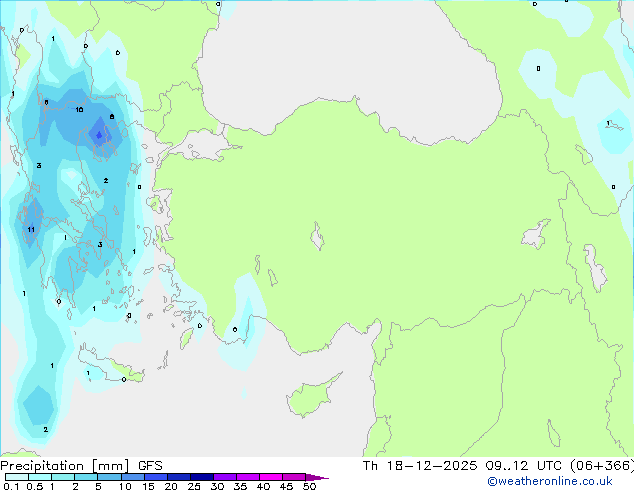Click the '11' precipitation value on the map

pyautogui.click(x=31, y=230)
